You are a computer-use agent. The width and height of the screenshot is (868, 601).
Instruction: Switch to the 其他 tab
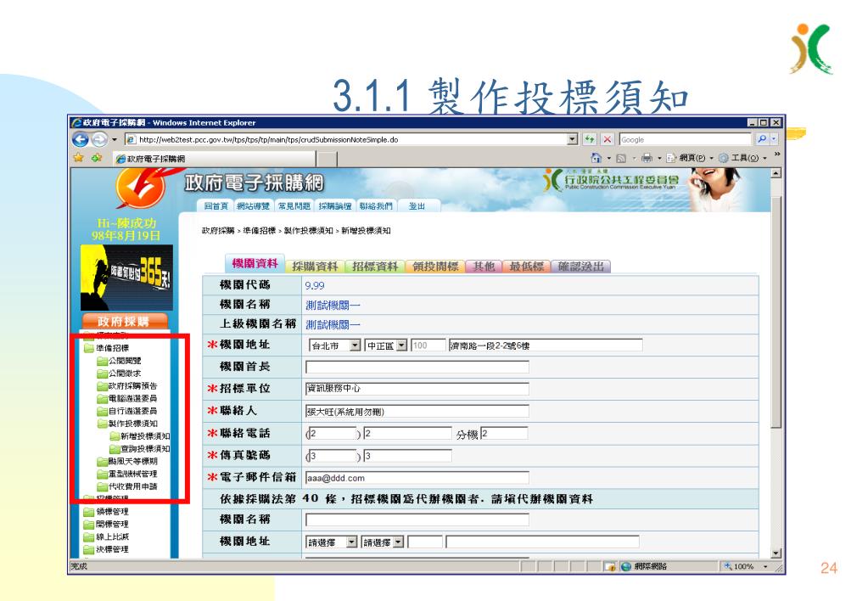coord(484,267)
